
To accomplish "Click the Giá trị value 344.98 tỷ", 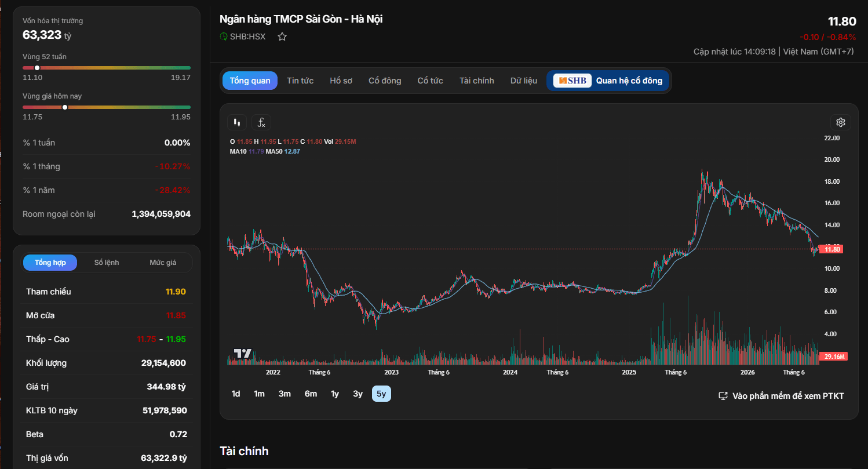I will pos(166,387).
